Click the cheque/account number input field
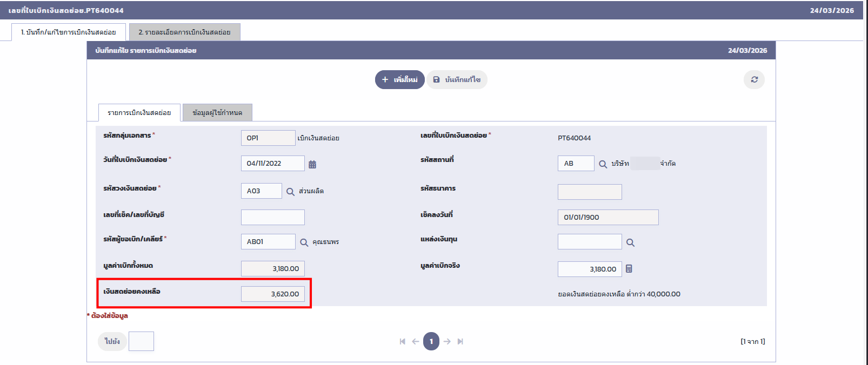Image resolution: width=868 pixels, height=365 pixels. tap(272, 217)
